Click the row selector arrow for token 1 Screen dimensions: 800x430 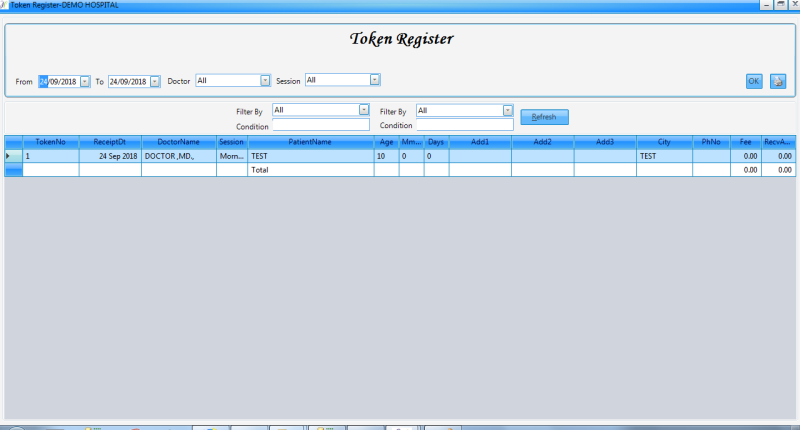point(10,156)
